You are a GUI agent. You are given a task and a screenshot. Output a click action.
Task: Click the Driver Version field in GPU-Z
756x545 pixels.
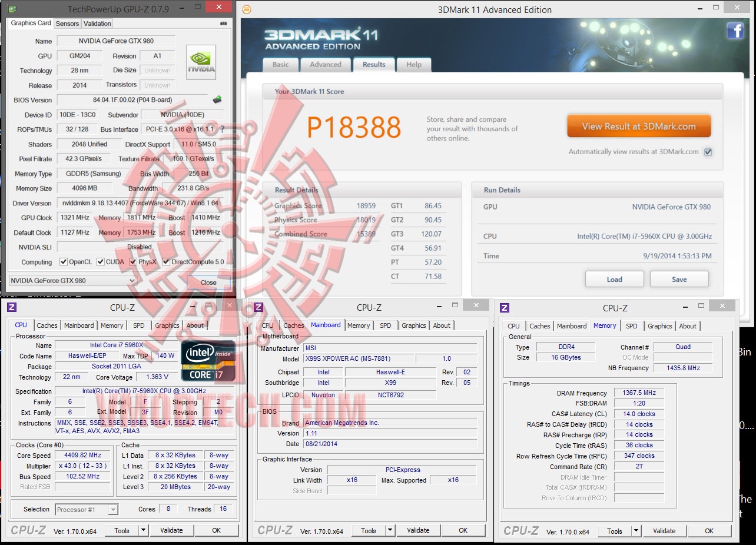[x=140, y=203]
